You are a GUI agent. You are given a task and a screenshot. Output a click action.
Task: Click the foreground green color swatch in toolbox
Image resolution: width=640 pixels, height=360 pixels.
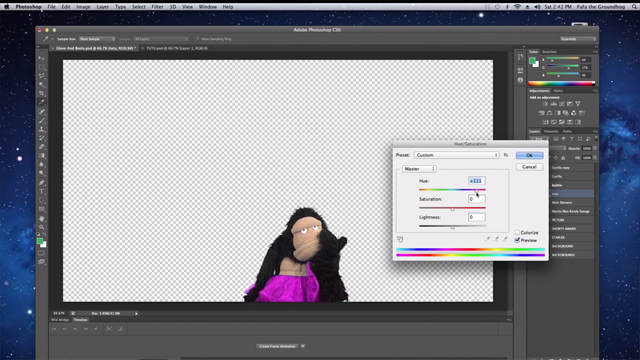click(x=40, y=241)
